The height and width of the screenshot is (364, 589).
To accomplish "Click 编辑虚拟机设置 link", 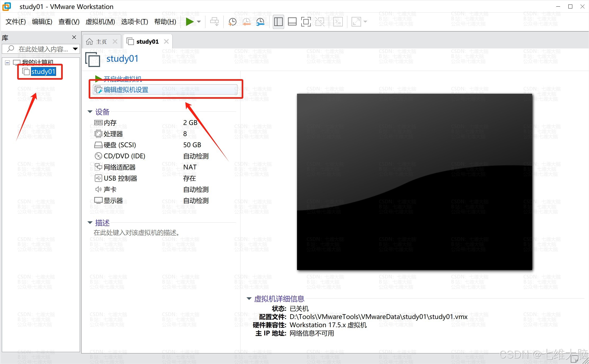I will (x=126, y=90).
